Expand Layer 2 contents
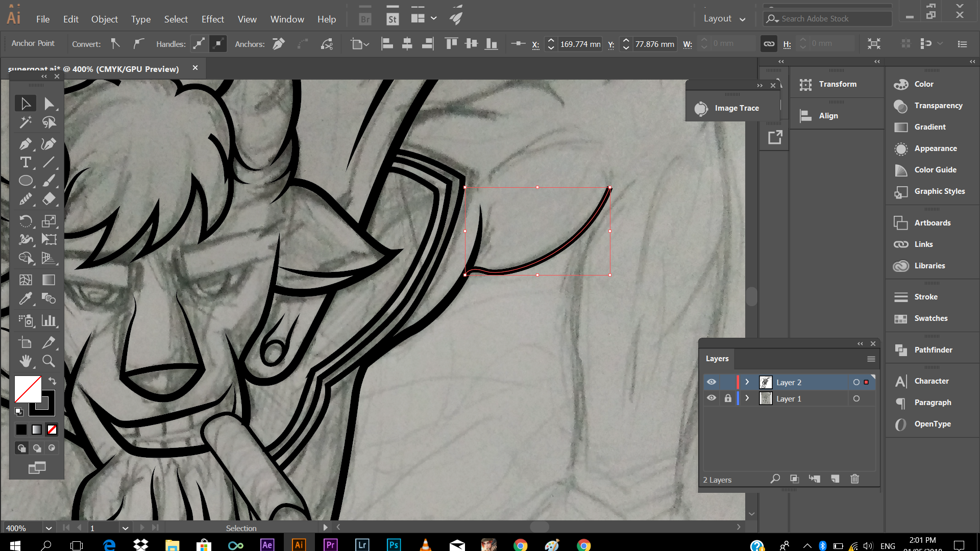Viewport: 980px width, 551px height. (747, 382)
